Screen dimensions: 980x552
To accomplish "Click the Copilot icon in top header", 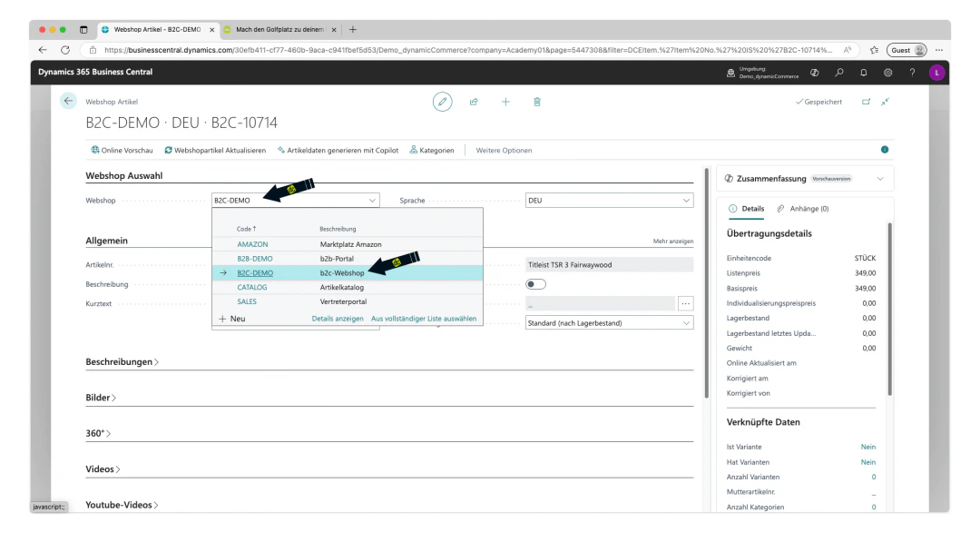I will click(814, 73).
